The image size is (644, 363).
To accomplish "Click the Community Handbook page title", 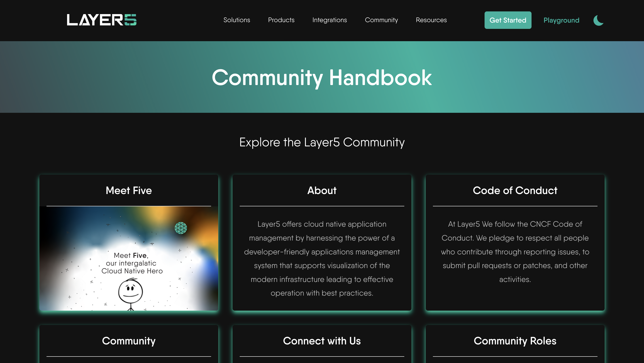I will coord(322,78).
